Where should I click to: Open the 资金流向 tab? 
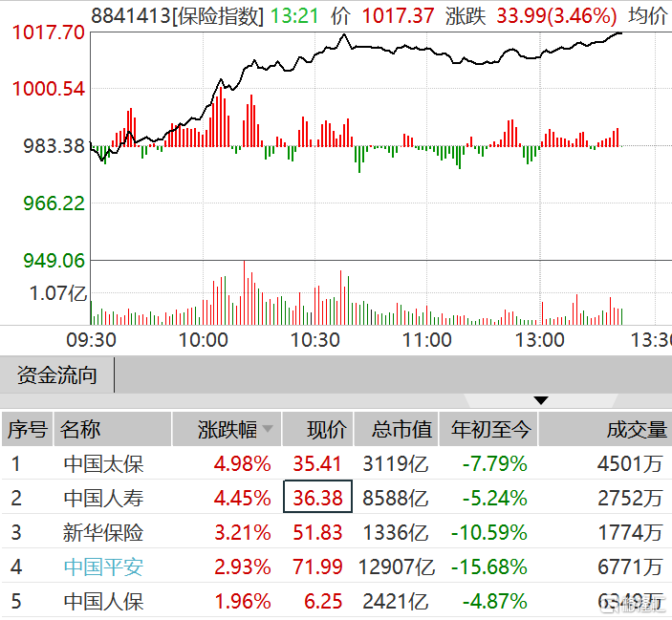(x=57, y=375)
